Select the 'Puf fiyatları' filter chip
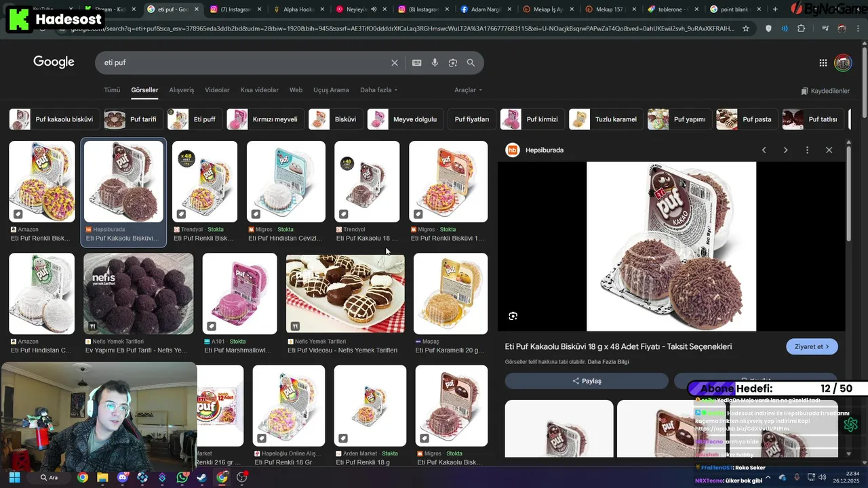 click(472, 119)
